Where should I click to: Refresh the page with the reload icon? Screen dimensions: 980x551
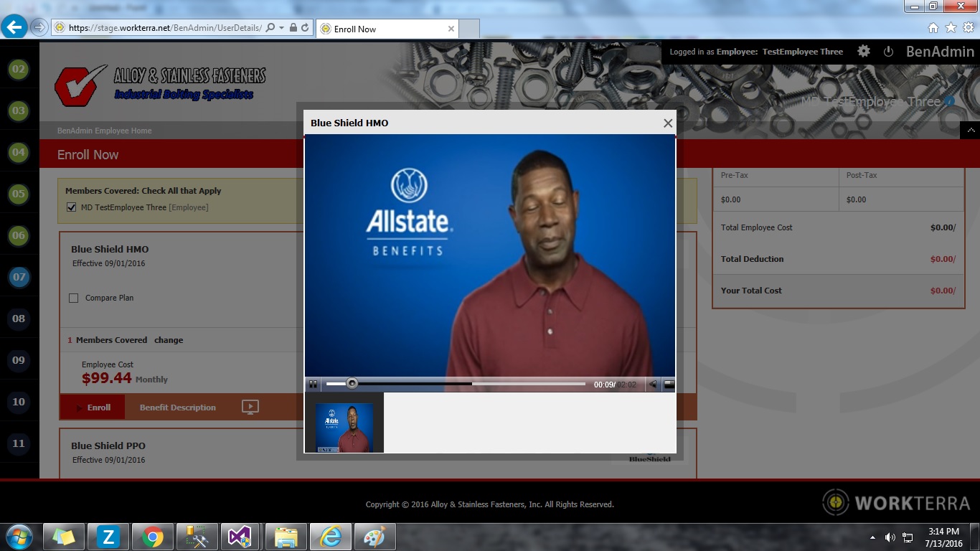pos(305,28)
